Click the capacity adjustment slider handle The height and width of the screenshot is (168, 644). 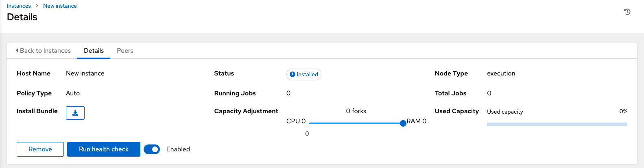pyautogui.click(x=403, y=123)
